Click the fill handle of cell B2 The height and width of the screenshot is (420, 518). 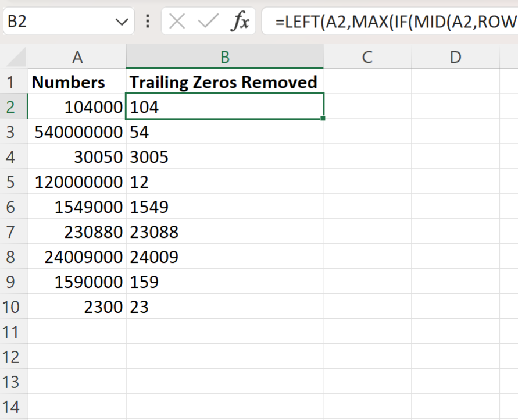click(323, 118)
